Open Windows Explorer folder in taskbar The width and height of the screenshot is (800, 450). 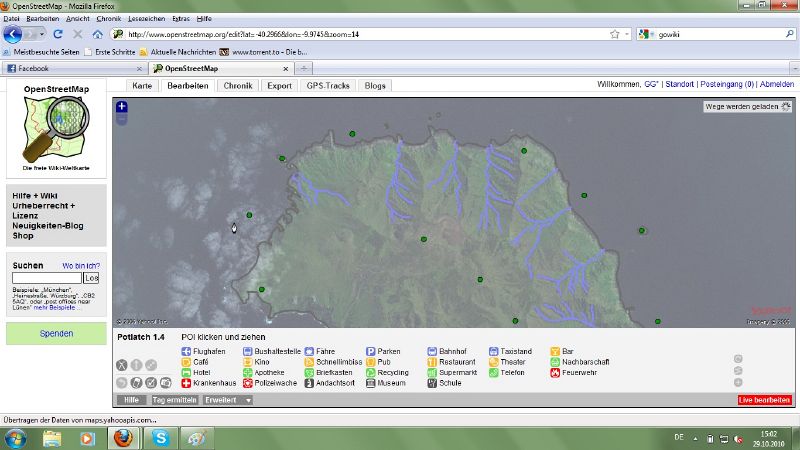[52, 439]
